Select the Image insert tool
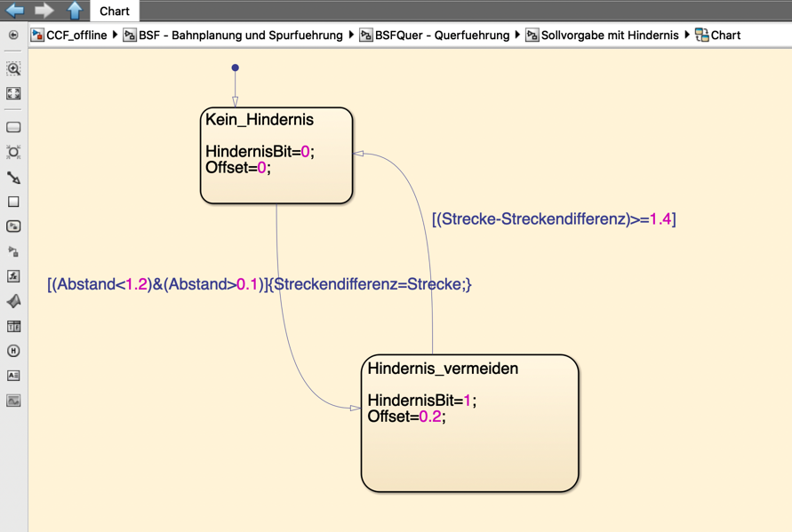The image size is (792, 532). click(13, 401)
